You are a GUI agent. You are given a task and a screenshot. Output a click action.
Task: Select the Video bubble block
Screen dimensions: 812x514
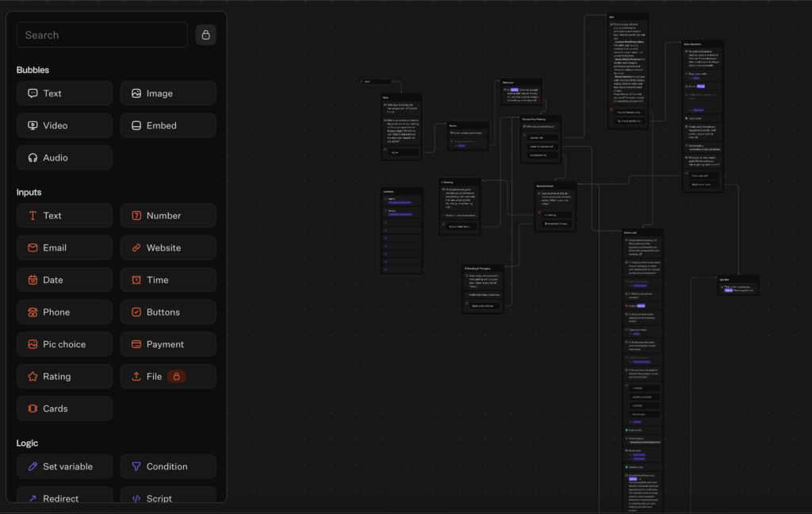click(64, 125)
